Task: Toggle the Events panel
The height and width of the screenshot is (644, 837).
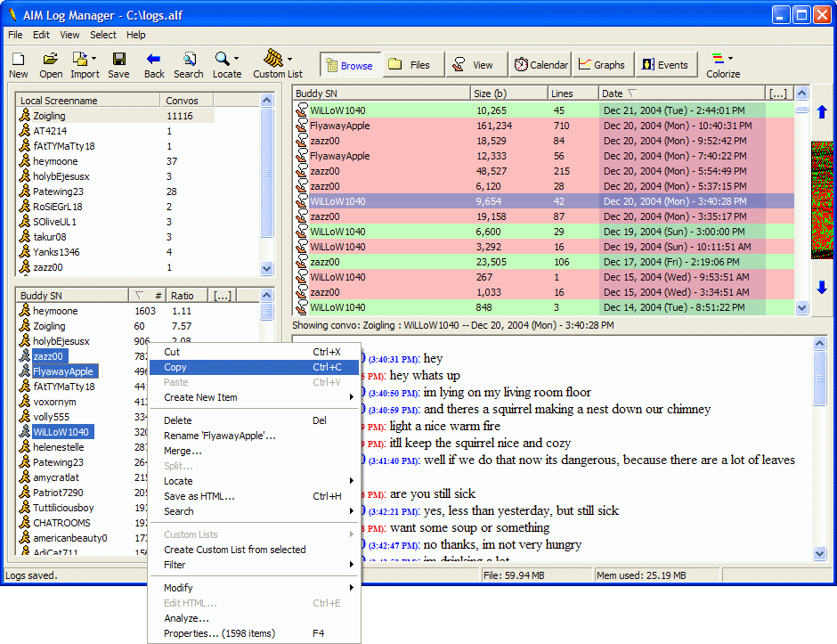Action: [x=664, y=64]
